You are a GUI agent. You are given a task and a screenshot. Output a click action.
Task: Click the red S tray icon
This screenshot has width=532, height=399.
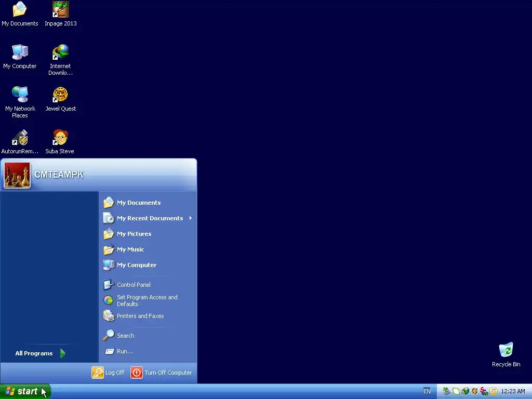pos(484,391)
